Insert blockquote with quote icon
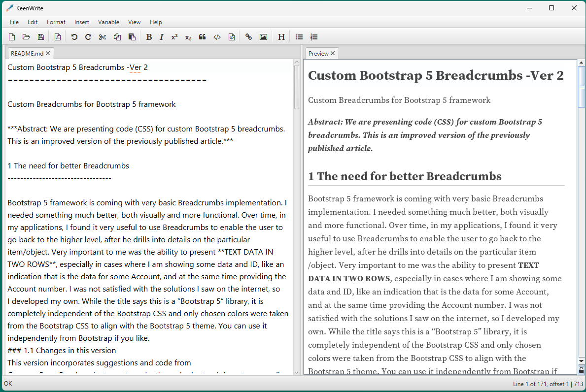 (202, 37)
